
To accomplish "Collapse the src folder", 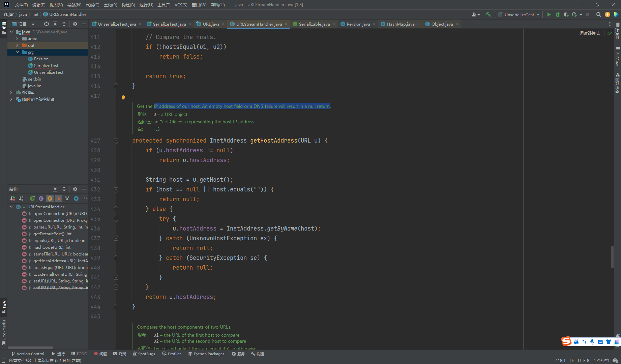I will tap(17, 52).
